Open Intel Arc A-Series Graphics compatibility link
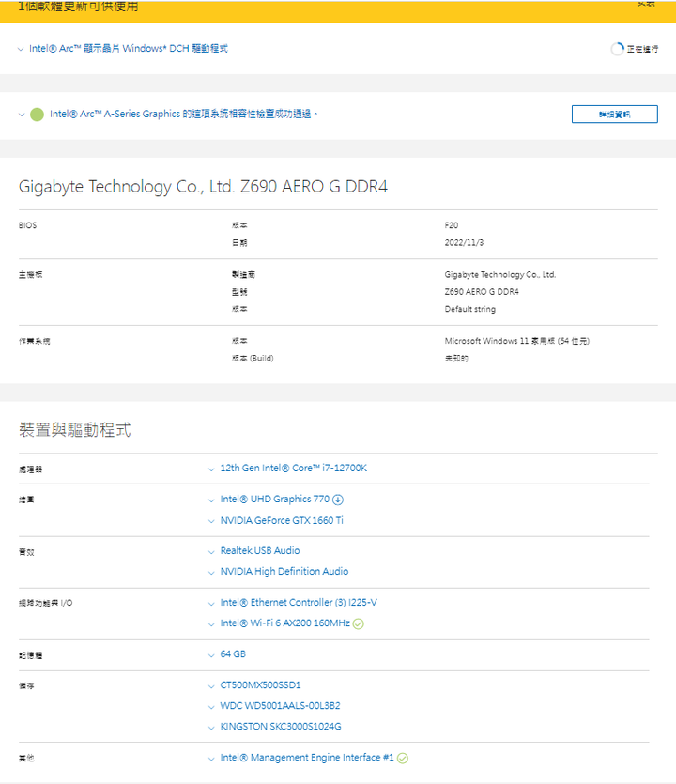The width and height of the screenshot is (676, 784). click(x=183, y=114)
